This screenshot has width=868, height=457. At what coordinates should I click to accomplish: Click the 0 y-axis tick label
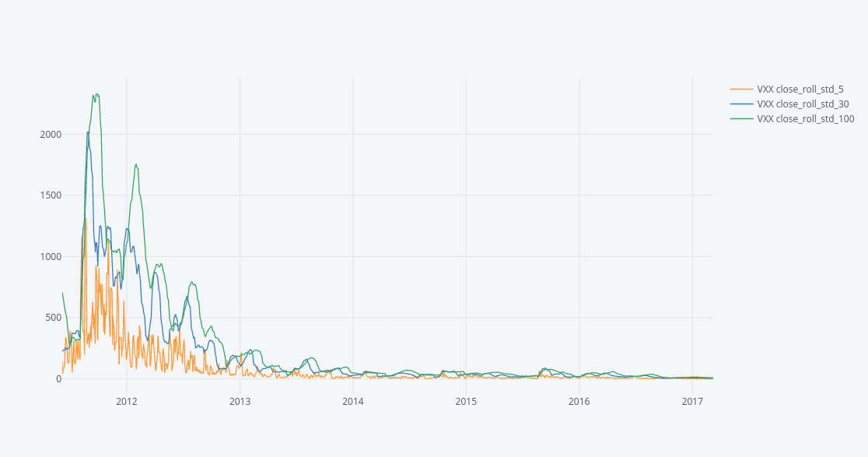pos(58,379)
